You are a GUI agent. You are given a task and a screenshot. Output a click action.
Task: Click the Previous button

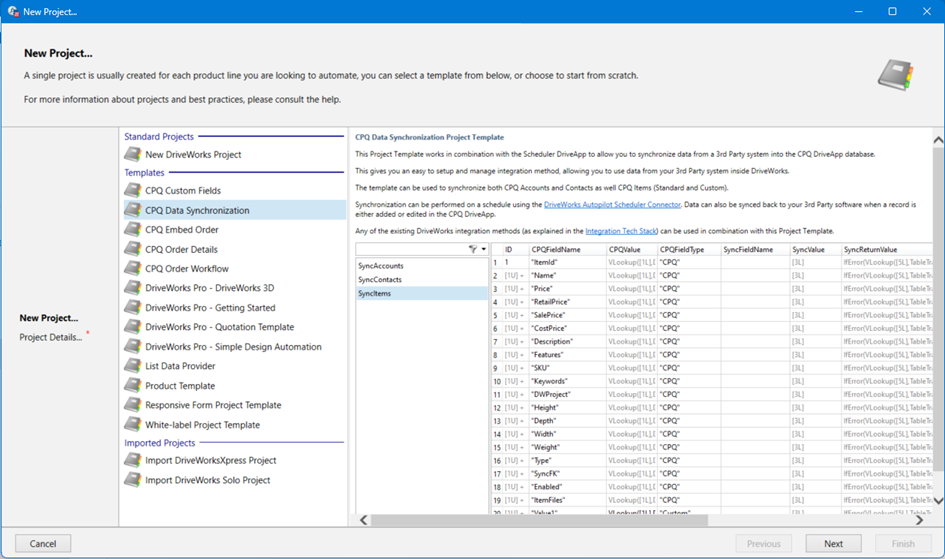point(764,543)
